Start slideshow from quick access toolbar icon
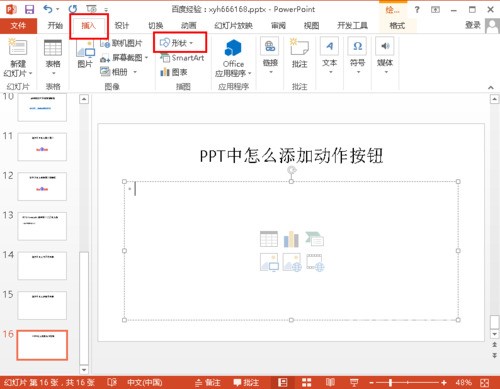Screen dimensions: 500x389 click(91, 9)
